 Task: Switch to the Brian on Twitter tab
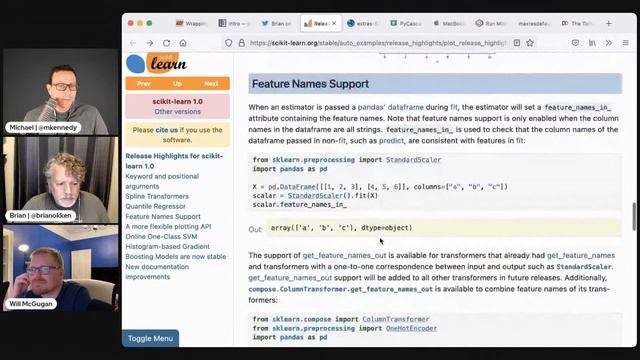tap(277, 24)
